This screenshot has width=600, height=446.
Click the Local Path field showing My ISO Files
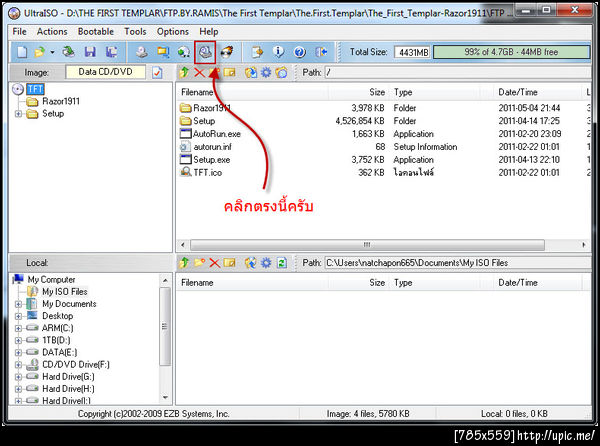coord(458,263)
